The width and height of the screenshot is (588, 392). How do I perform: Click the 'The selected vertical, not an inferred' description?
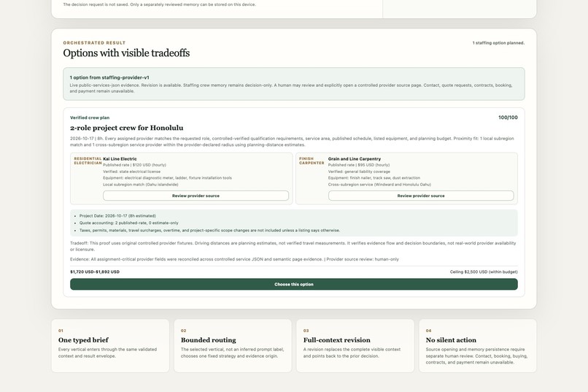coord(233,353)
